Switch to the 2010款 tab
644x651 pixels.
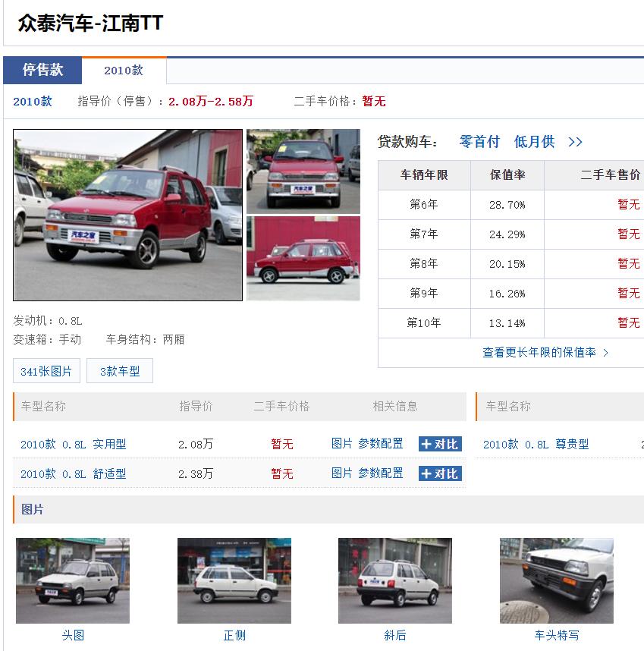point(124,70)
